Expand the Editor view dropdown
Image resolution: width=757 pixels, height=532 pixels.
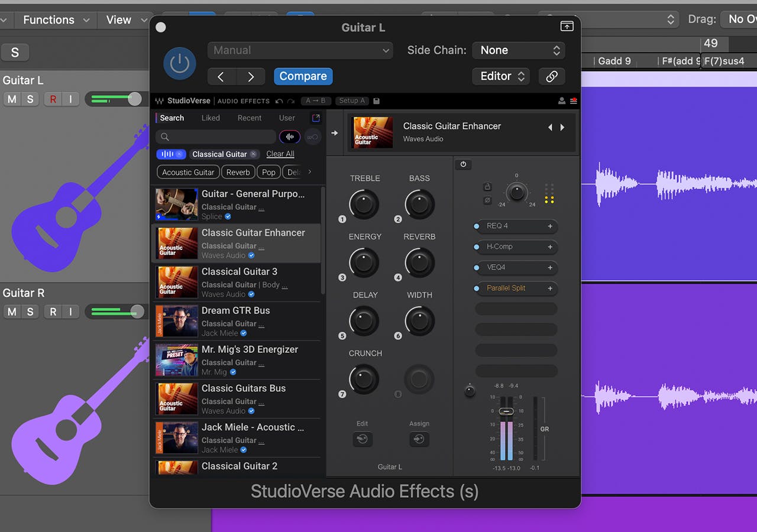pyautogui.click(x=502, y=76)
